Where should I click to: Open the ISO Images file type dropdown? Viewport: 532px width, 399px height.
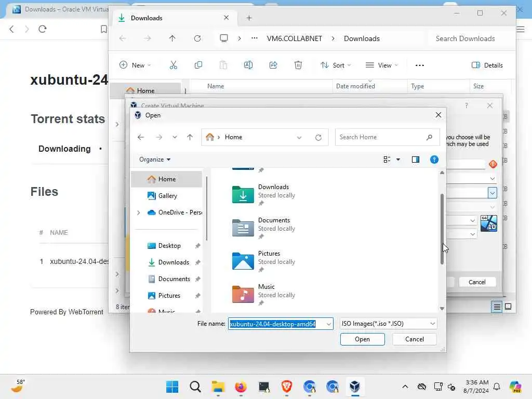point(389,324)
